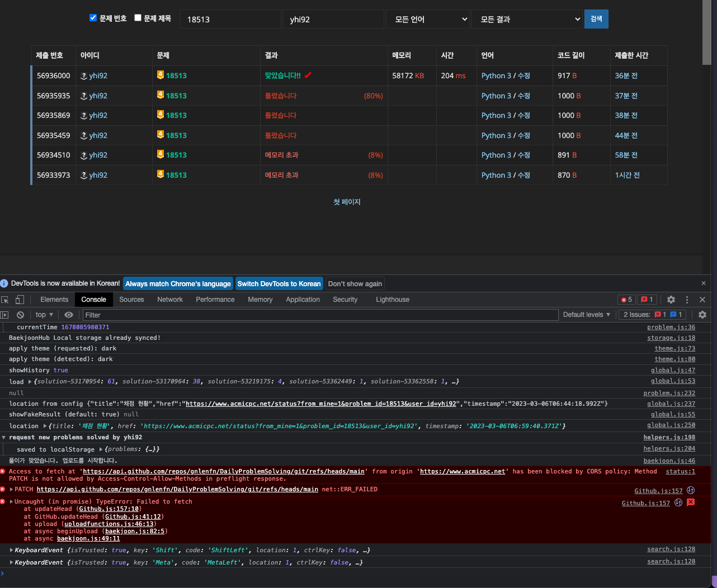Click the red error count badge showing 5

[626, 300]
